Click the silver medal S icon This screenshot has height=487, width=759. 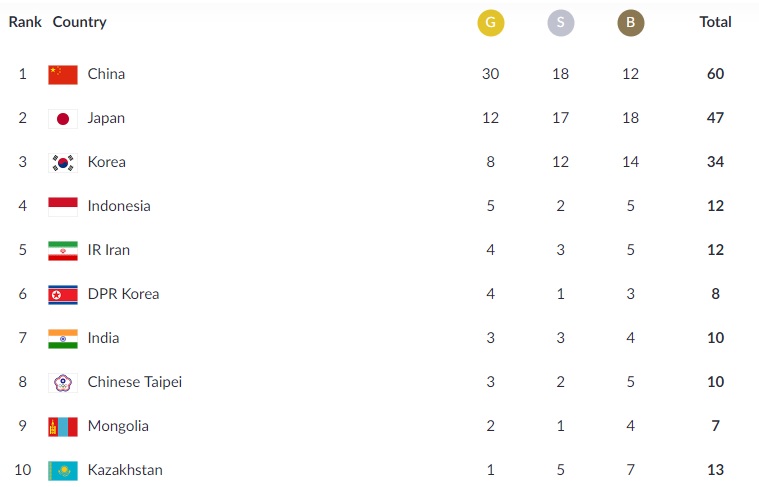(561, 23)
